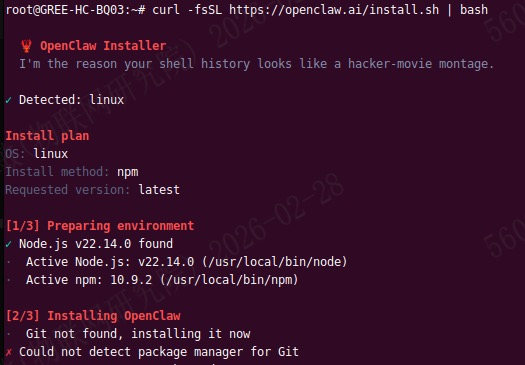The height and width of the screenshot is (365, 525).
Task: Click the root@GREE-HC-BQ03 shell prompt
Action: [x=76, y=10]
